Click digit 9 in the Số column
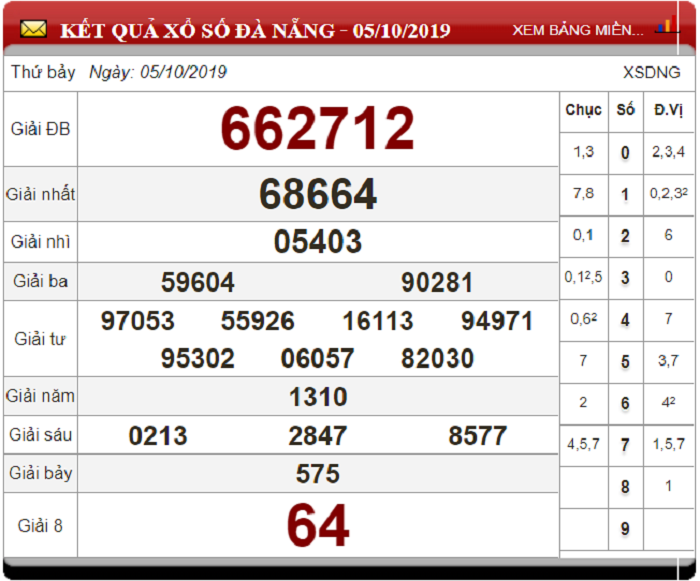The width and height of the screenshot is (700, 581). 625,529
